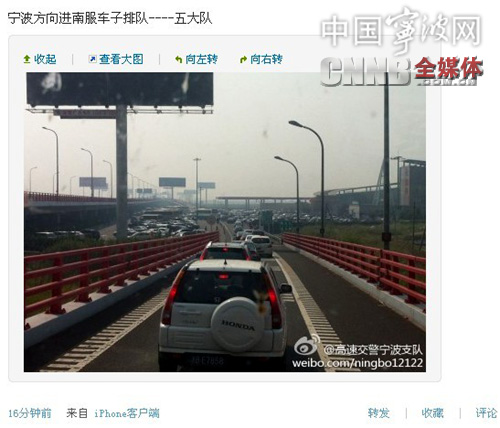Click the 查看大图 enlarge icon

tap(92, 59)
